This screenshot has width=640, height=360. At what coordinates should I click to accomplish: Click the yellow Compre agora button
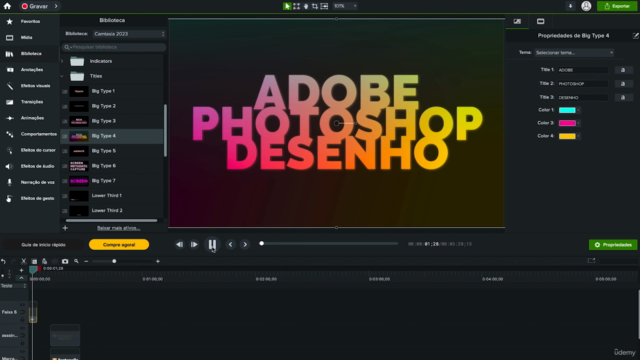click(119, 244)
